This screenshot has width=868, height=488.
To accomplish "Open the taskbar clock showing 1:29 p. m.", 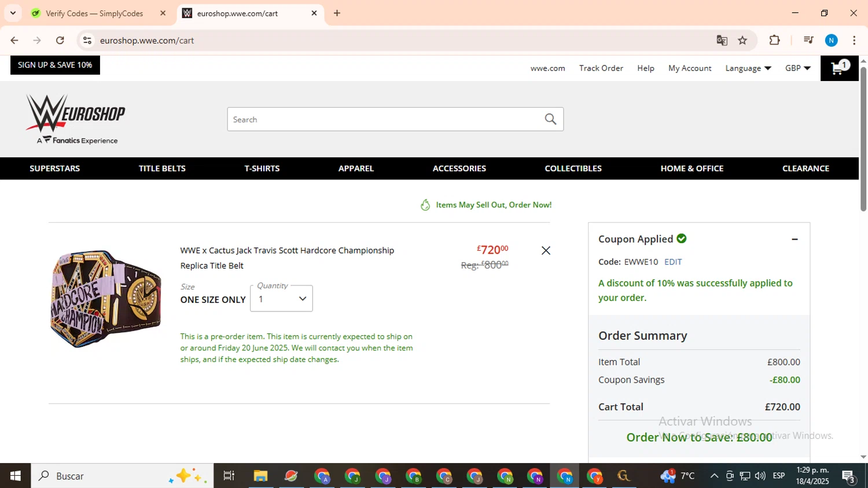I will [812, 476].
